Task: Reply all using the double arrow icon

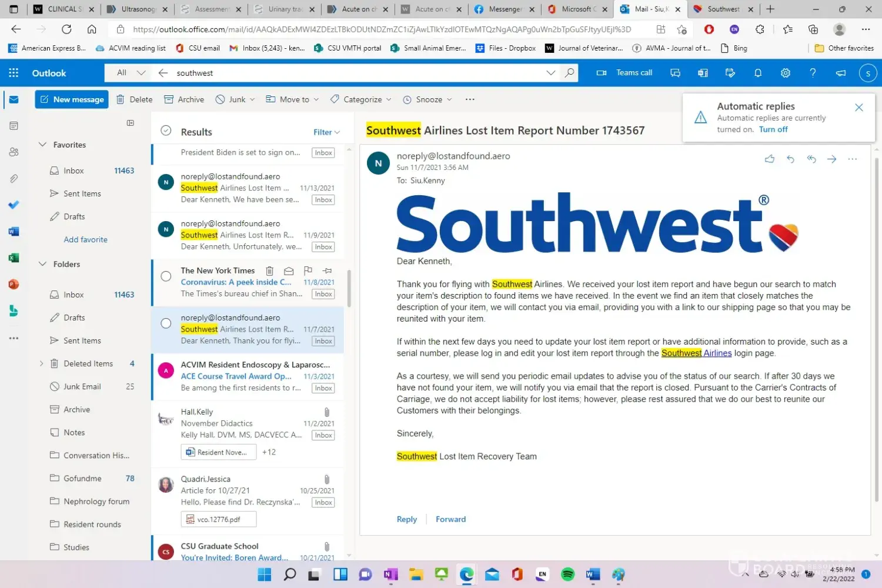Action: pos(811,159)
